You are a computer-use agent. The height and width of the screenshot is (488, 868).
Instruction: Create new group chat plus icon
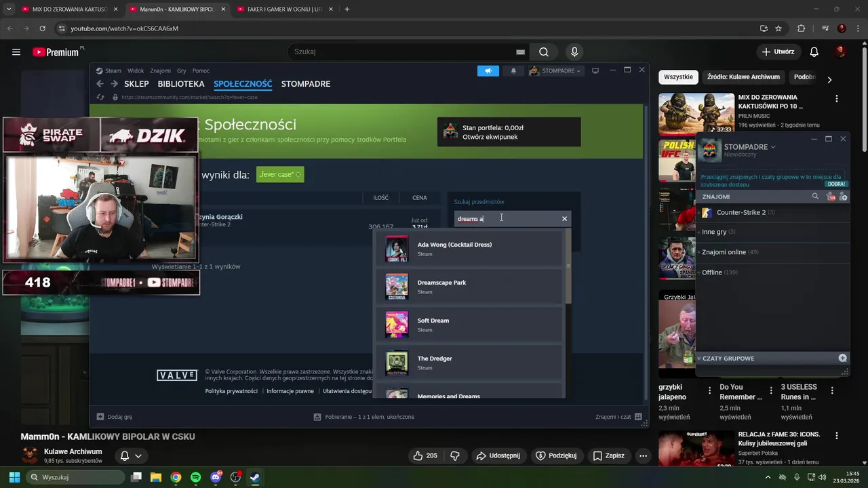843,358
